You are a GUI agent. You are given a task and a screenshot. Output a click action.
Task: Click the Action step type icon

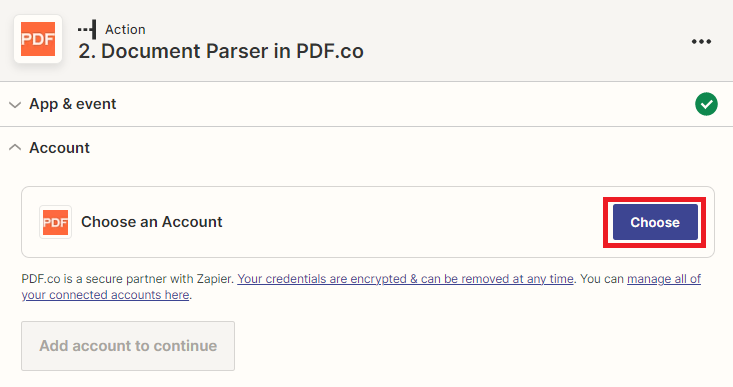(87, 29)
